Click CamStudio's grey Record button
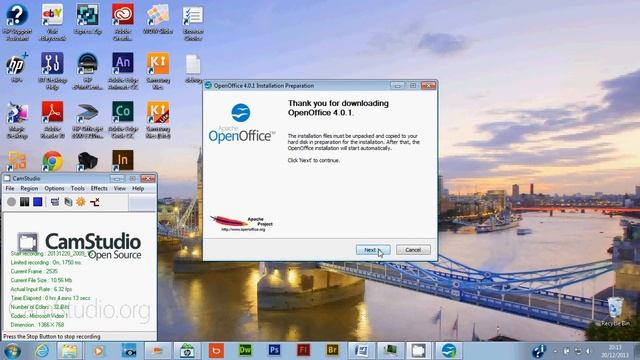Viewport: 640px width, 360px height. 11,202
